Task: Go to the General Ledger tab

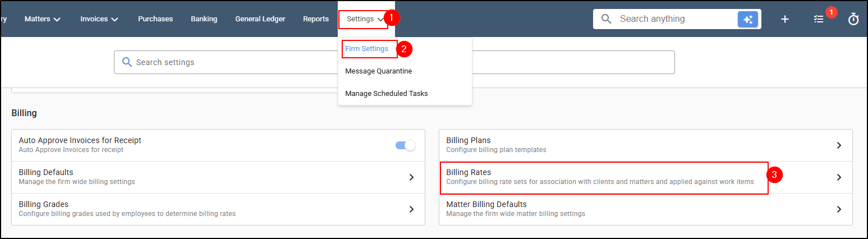Action: pyautogui.click(x=260, y=19)
